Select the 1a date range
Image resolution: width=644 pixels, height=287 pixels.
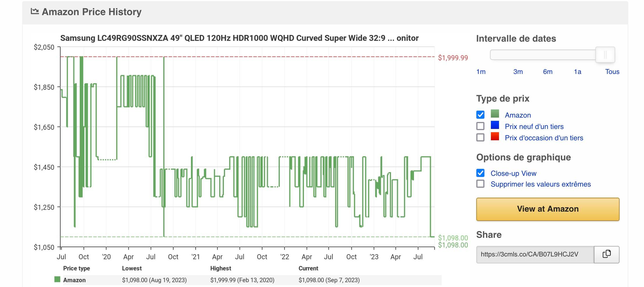pos(578,72)
